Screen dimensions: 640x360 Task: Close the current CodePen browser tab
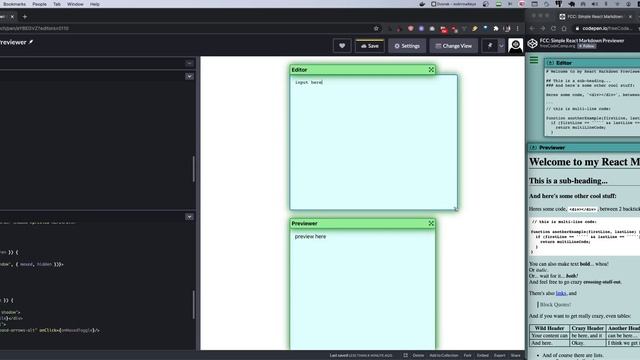(12, 17)
